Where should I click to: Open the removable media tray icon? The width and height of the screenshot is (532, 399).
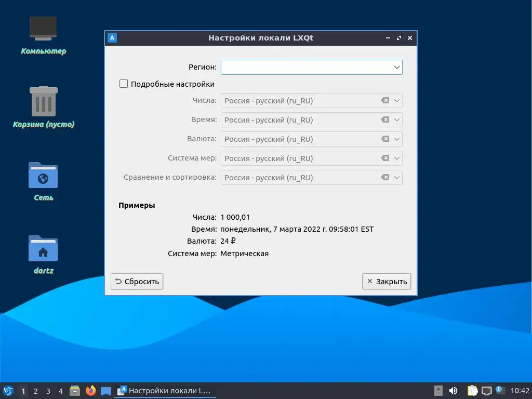click(438, 391)
